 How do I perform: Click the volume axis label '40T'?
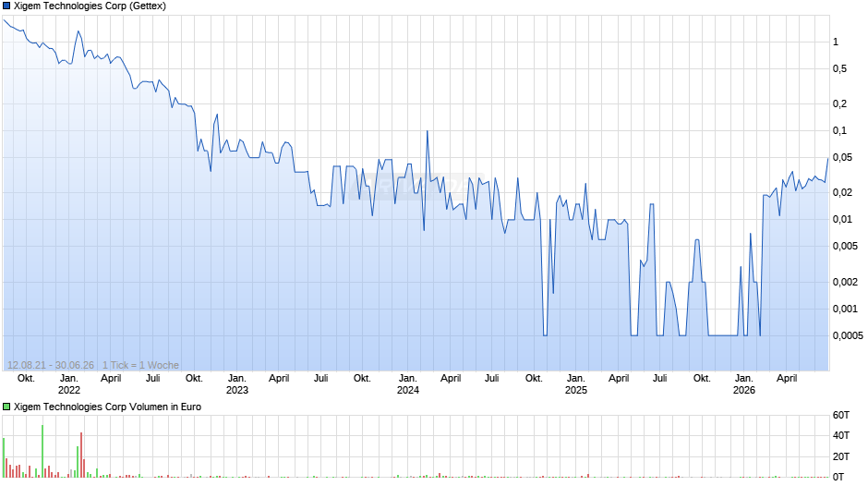point(841,435)
